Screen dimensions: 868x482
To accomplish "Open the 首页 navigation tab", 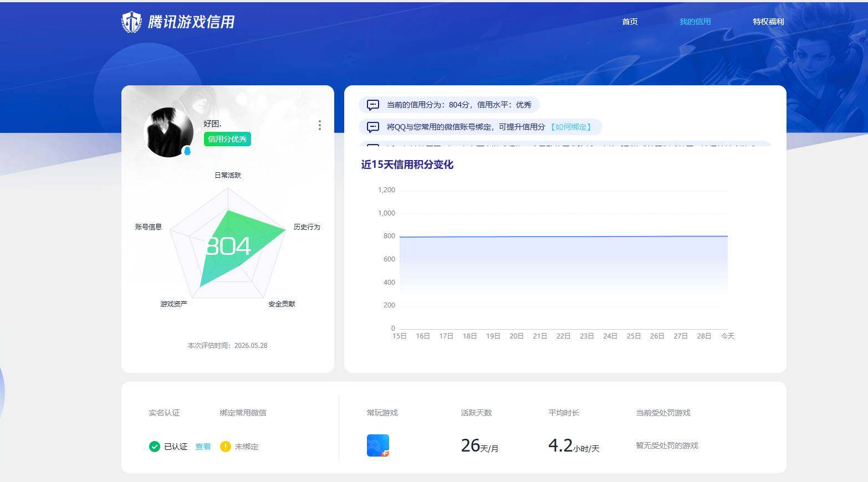I will pos(630,22).
